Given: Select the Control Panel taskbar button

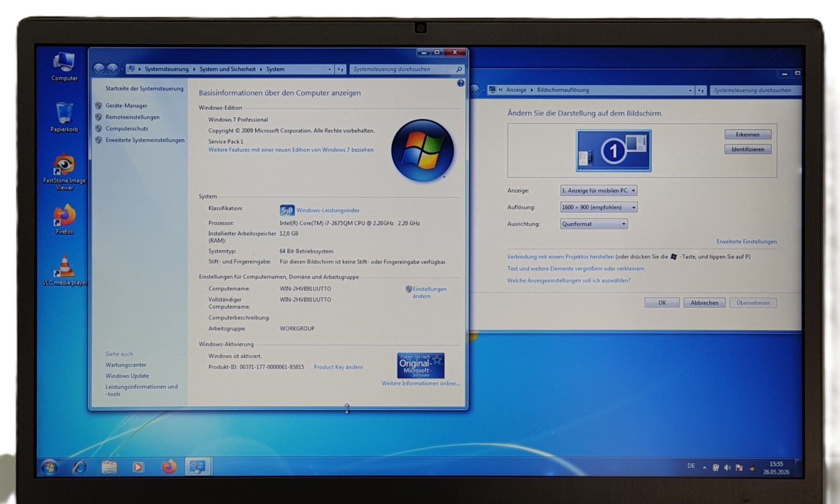Looking at the screenshot, I should tap(198, 466).
